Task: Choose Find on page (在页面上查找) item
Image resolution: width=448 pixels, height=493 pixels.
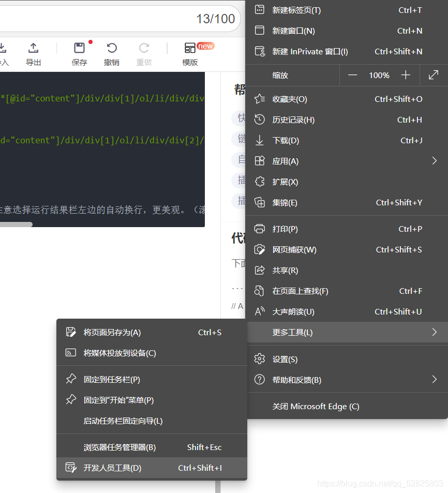Action: click(x=347, y=291)
